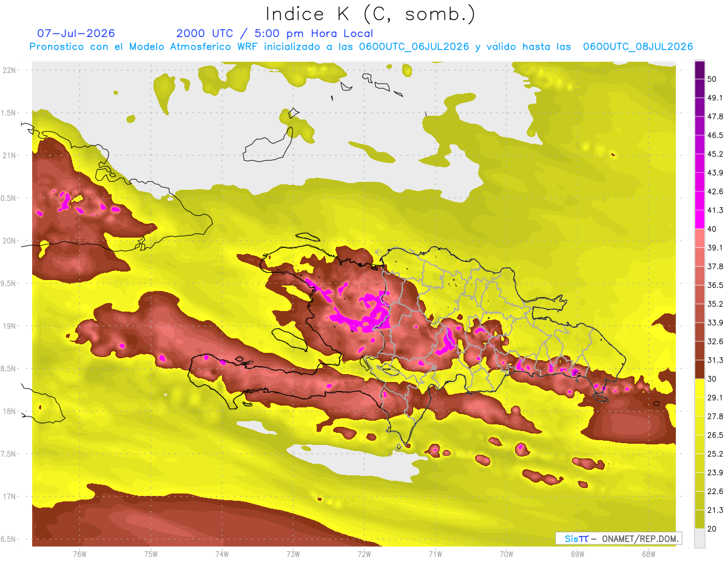Screen dimensions: 728x562
Task: Click the '19N' latitude axis label
Action: tap(10, 326)
